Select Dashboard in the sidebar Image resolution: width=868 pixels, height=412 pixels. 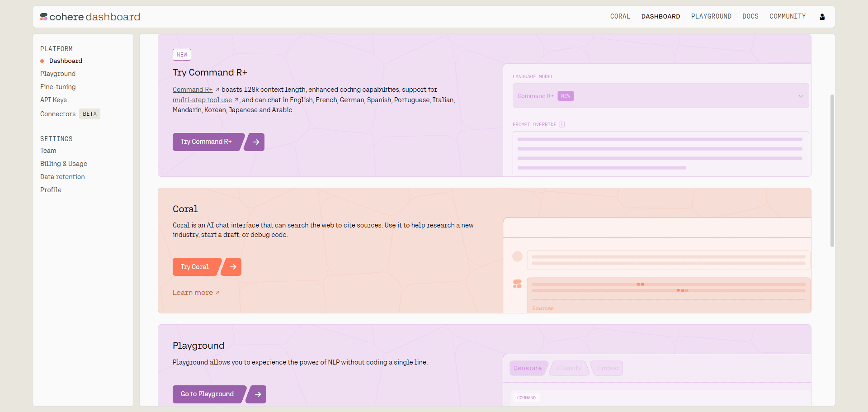(x=66, y=61)
